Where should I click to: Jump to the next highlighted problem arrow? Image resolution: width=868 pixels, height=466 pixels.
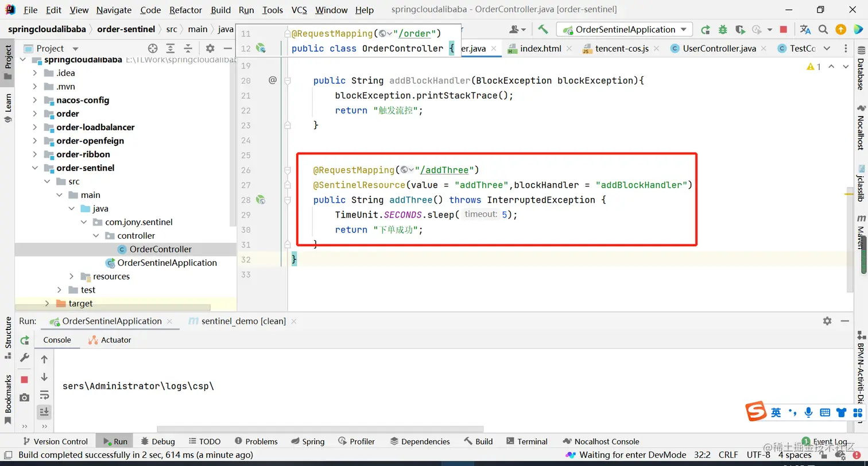point(846,67)
